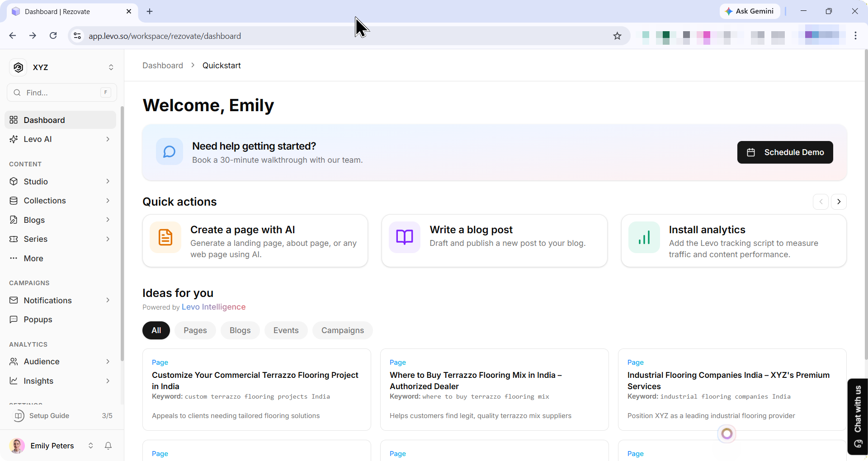Click the Create a page document icon
Image resolution: width=868 pixels, height=461 pixels.
pos(165,237)
